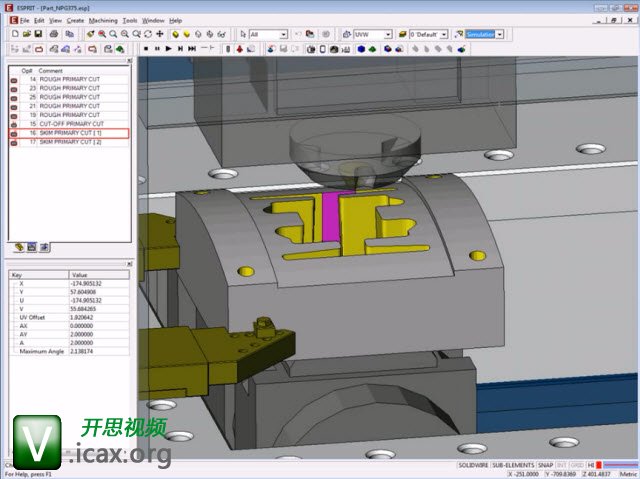
Task: Click the middle tab icon under operations list
Action: pos(32,247)
